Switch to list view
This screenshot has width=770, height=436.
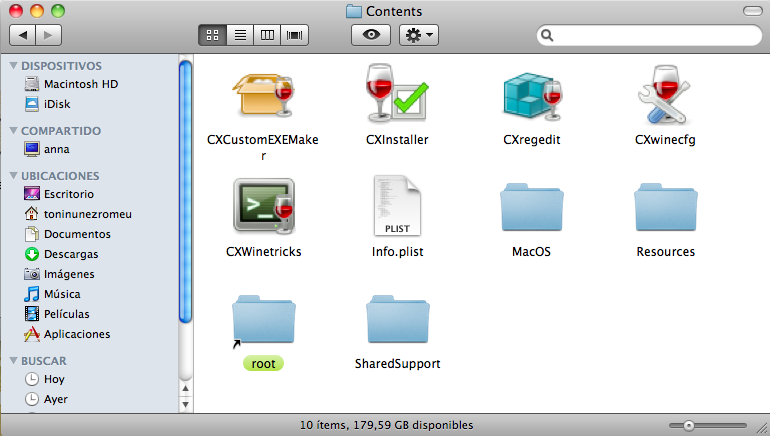pos(240,35)
